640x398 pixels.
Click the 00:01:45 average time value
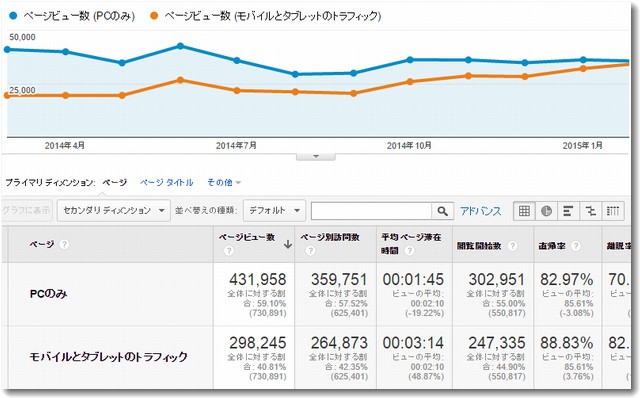tap(413, 280)
